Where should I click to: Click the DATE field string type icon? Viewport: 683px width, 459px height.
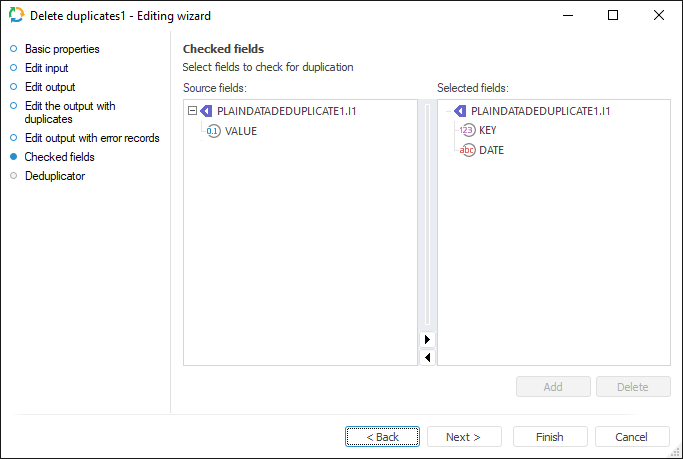click(467, 150)
